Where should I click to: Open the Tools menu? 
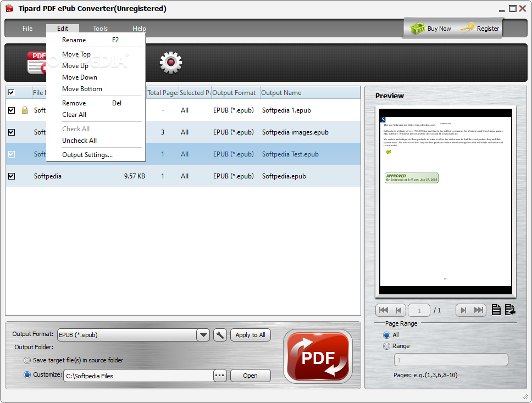pyautogui.click(x=100, y=29)
